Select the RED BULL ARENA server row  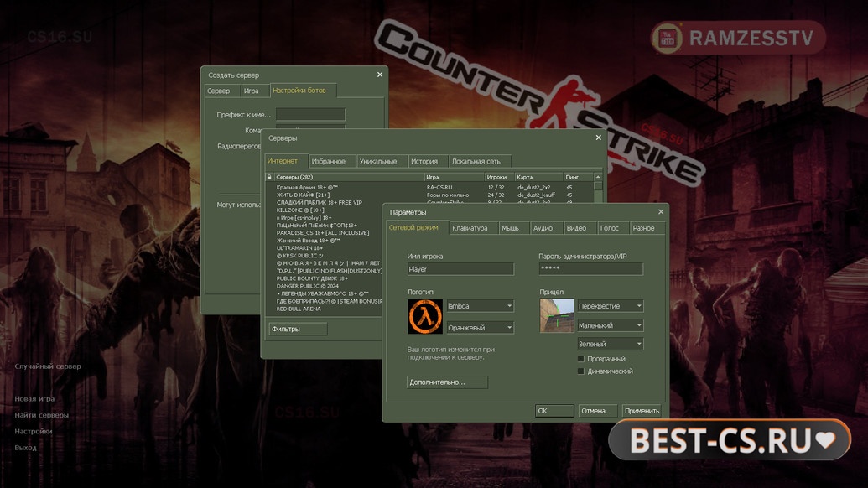pos(324,309)
